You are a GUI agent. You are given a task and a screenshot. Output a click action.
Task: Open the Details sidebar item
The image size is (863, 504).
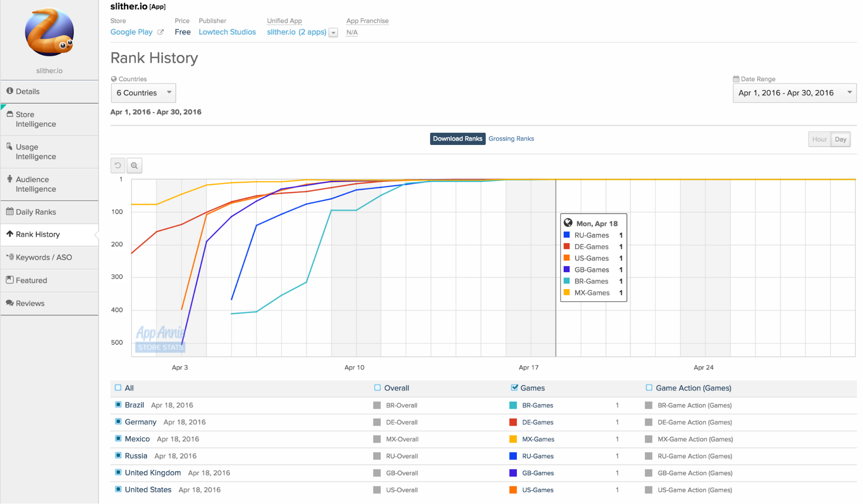pos(49,91)
